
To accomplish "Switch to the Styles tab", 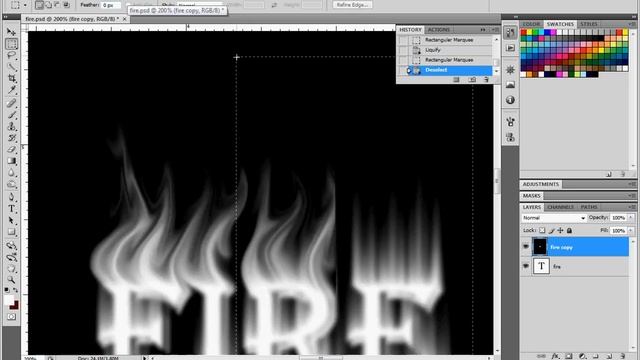I will click(589, 24).
